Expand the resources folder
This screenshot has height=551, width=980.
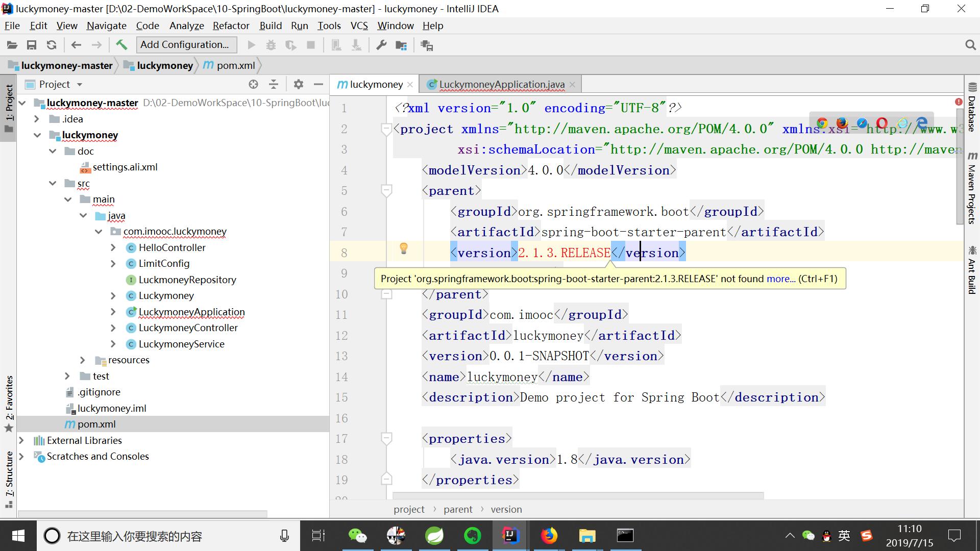click(x=83, y=360)
